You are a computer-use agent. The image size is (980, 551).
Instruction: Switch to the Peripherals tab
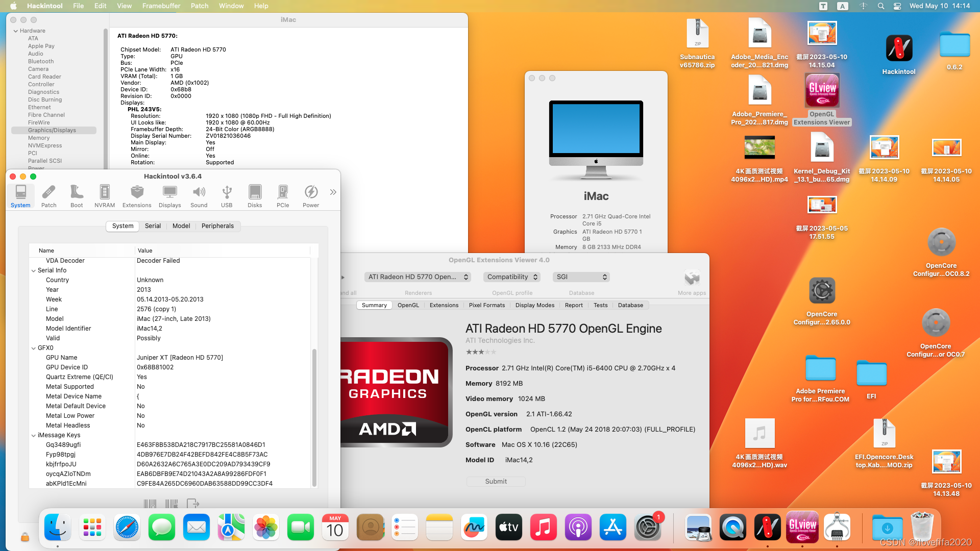[217, 226]
